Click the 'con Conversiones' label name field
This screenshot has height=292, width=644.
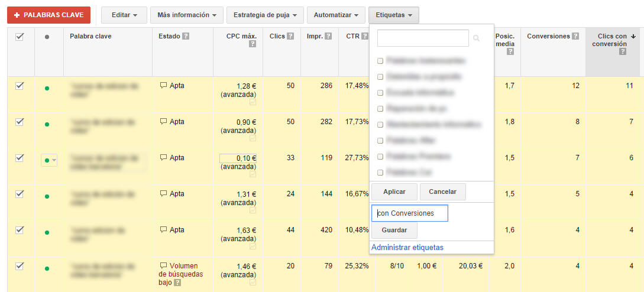coord(409,213)
